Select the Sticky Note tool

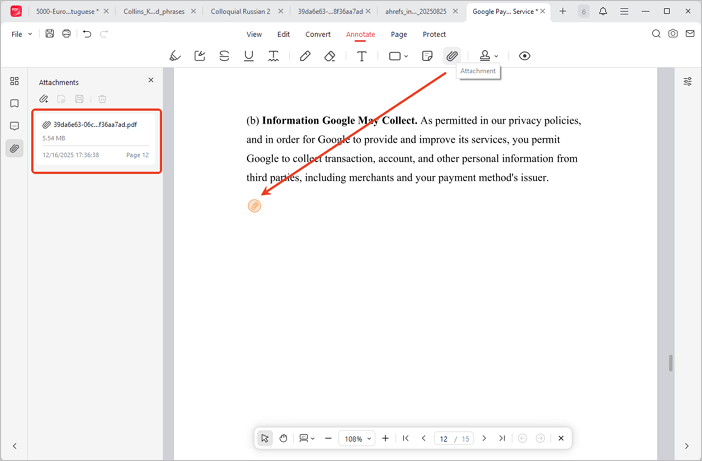427,56
